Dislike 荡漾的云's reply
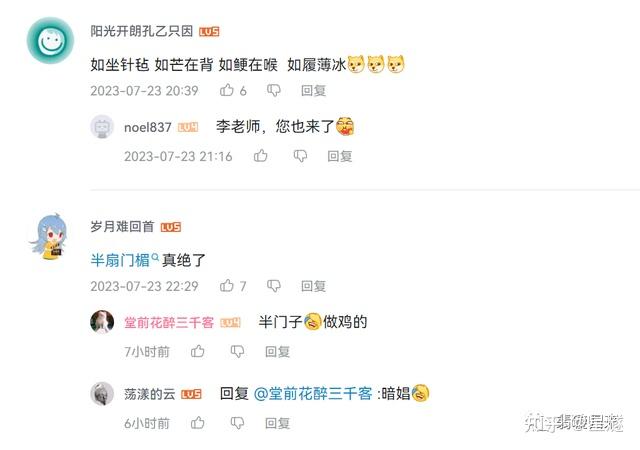The width and height of the screenshot is (640, 450). (237, 423)
